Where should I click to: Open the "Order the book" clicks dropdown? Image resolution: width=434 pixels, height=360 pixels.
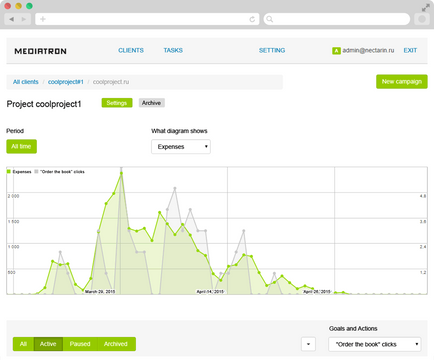(x=375, y=344)
